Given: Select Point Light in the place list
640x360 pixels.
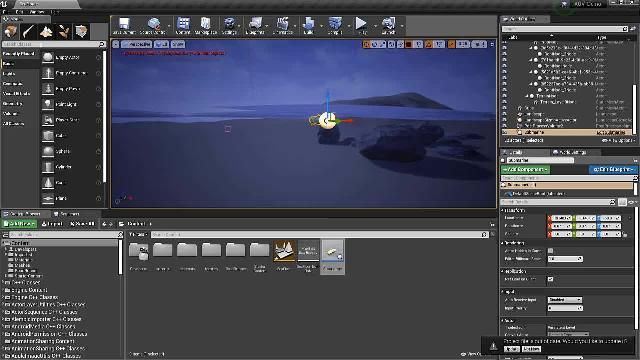Looking at the screenshot, I should point(71,104).
